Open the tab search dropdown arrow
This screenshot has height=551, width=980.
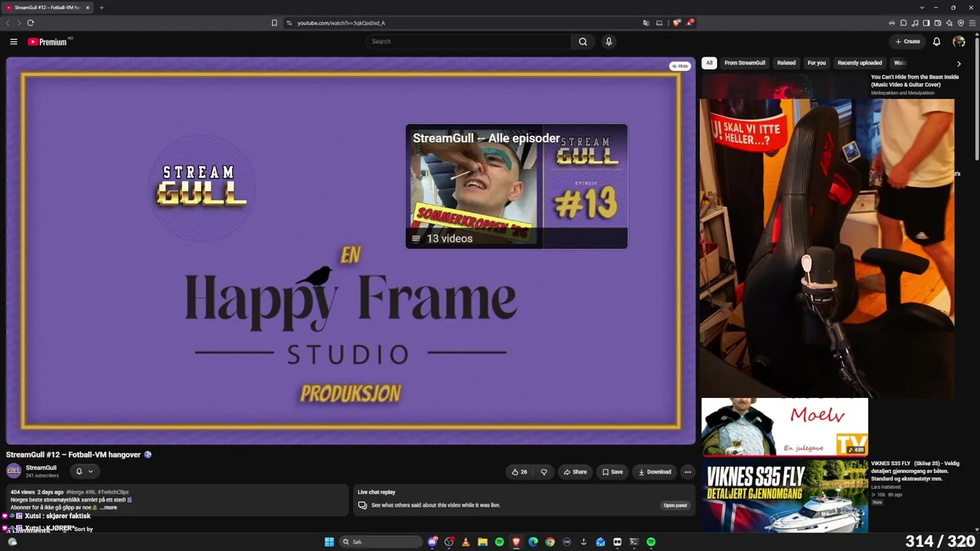[921, 8]
